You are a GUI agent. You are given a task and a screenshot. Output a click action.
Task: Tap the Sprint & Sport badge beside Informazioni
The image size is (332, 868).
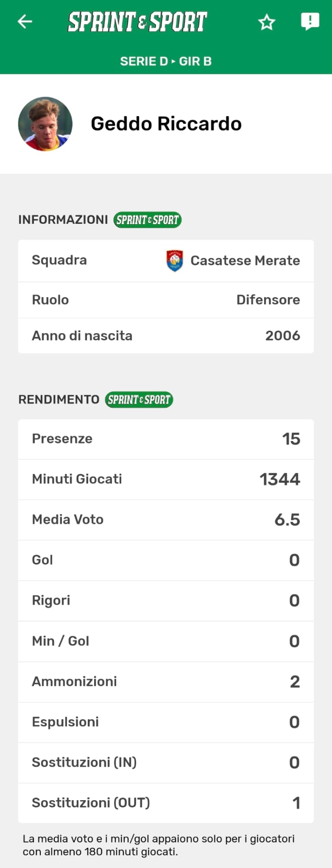(147, 220)
